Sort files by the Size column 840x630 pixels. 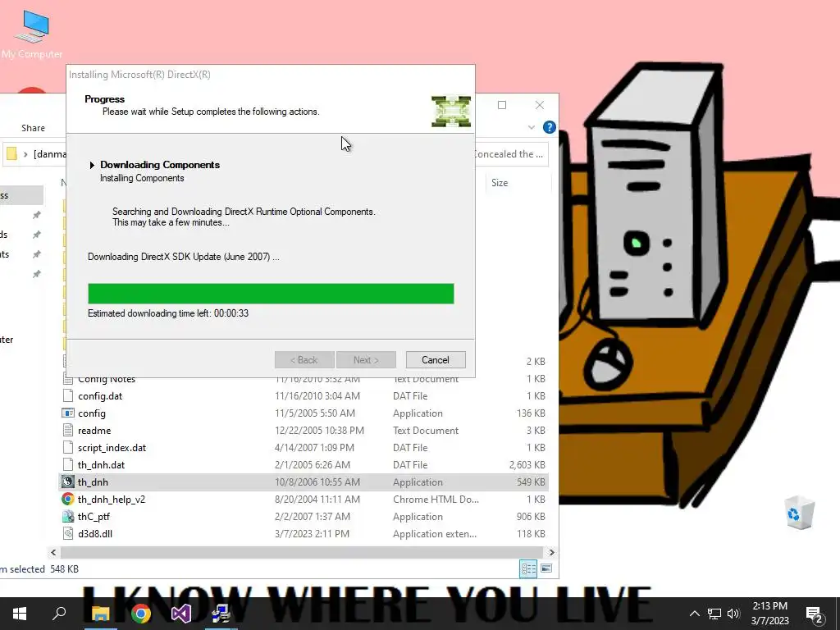click(x=500, y=183)
